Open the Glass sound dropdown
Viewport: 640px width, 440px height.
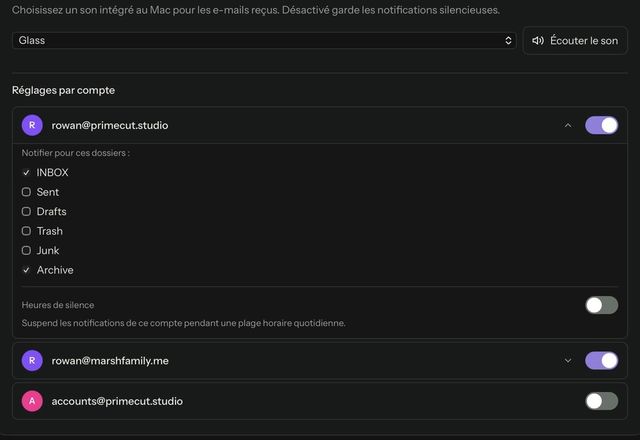tap(264, 40)
